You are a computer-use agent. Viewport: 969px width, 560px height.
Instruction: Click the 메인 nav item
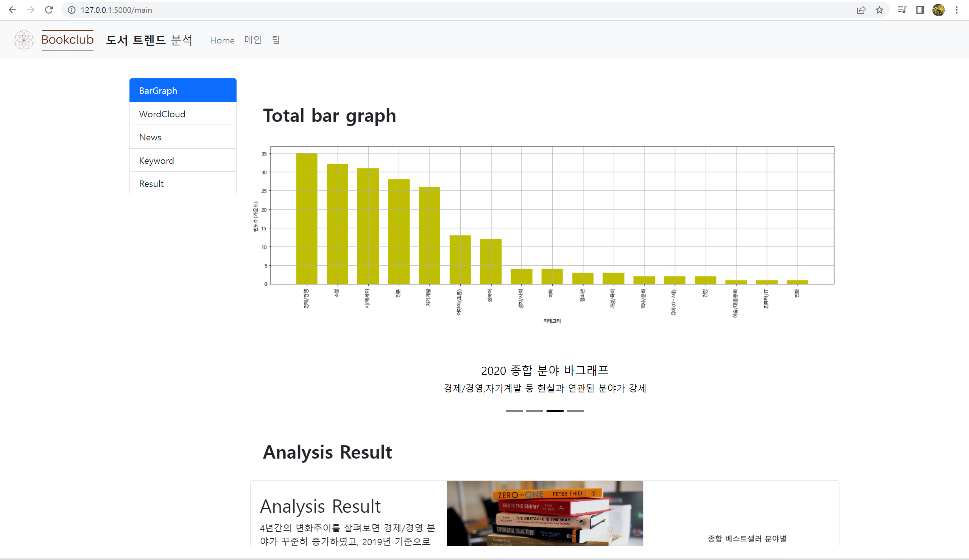252,40
